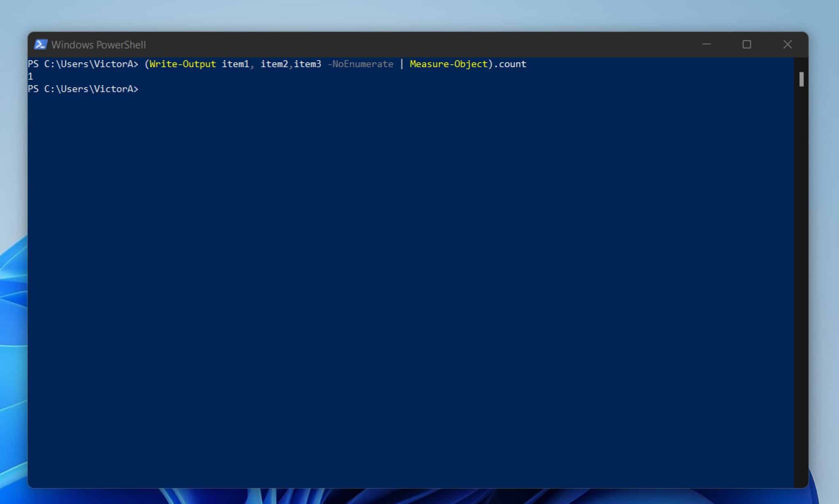This screenshot has width=839, height=504.
Task: Click the scrollbar track below the thumb
Action: pos(801,287)
